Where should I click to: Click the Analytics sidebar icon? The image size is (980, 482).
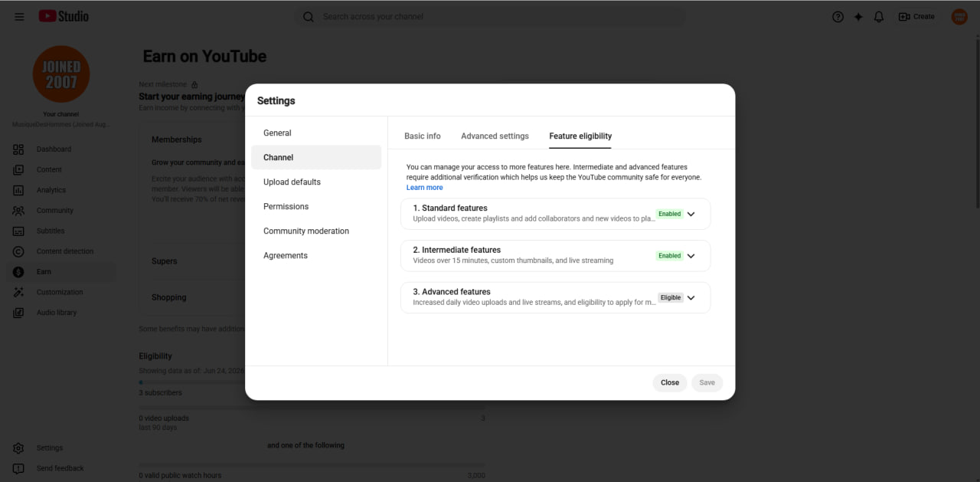point(18,190)
